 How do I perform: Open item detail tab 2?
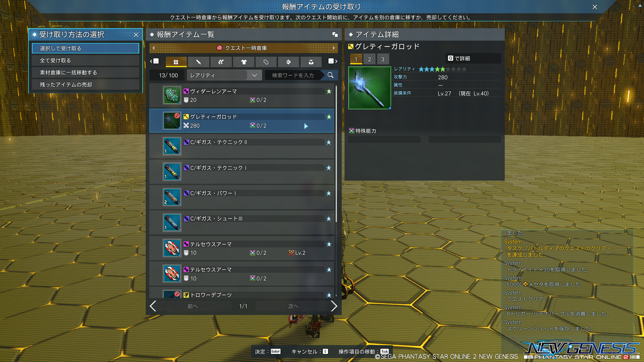tap(369, 59)
